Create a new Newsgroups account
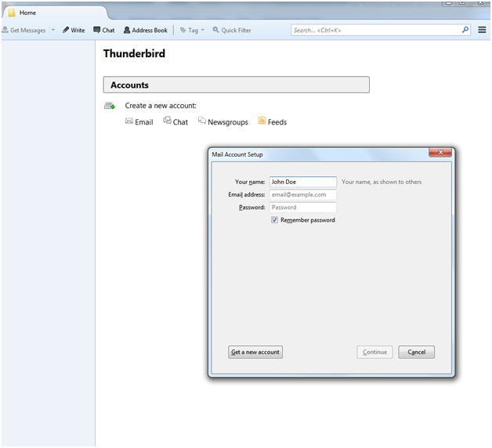Viewport: 492px width, 448px height. click(222, 121)
